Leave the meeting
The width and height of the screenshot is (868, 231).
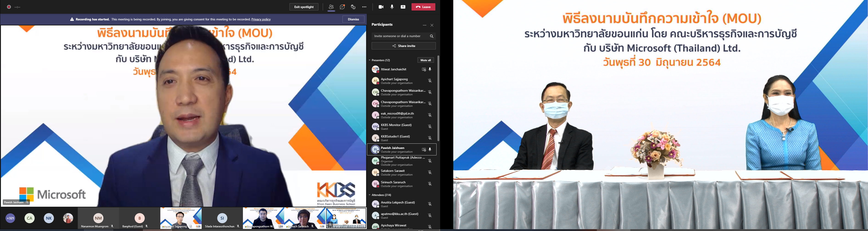(x=423, y=7)
